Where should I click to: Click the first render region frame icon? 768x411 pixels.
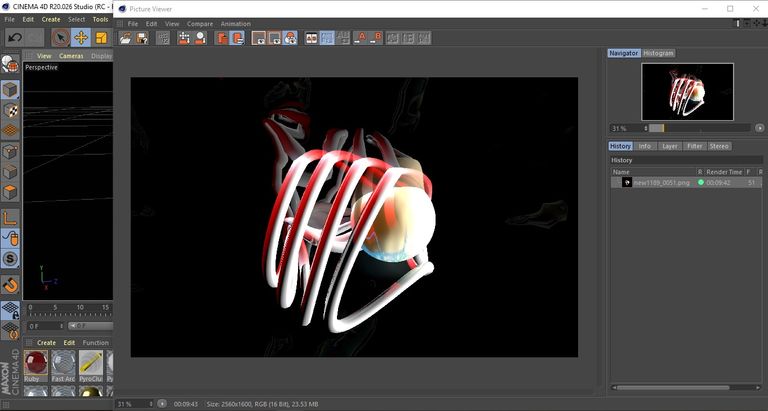[x=259, y=38]
